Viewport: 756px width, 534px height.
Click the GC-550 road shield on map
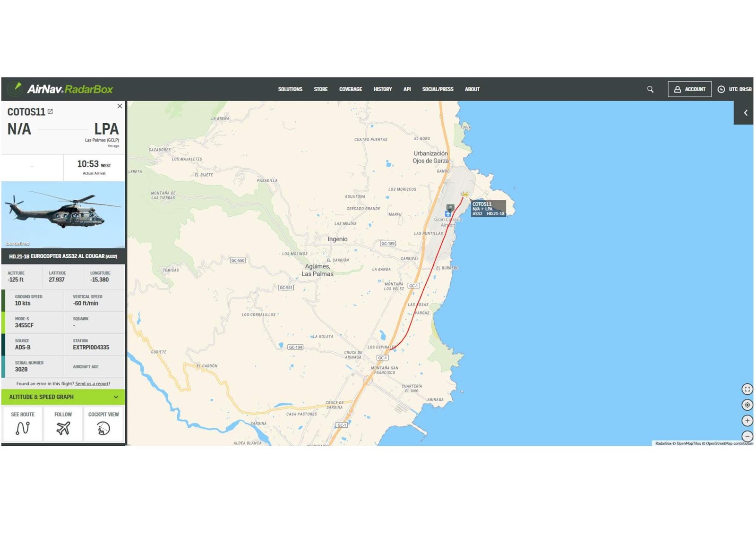coord(238,260)
